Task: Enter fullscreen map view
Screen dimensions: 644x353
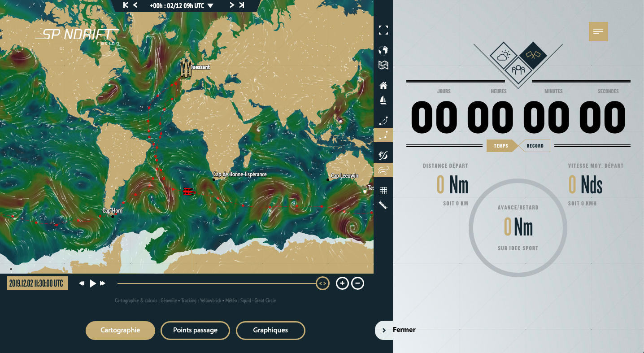Action: pos(383,30)
